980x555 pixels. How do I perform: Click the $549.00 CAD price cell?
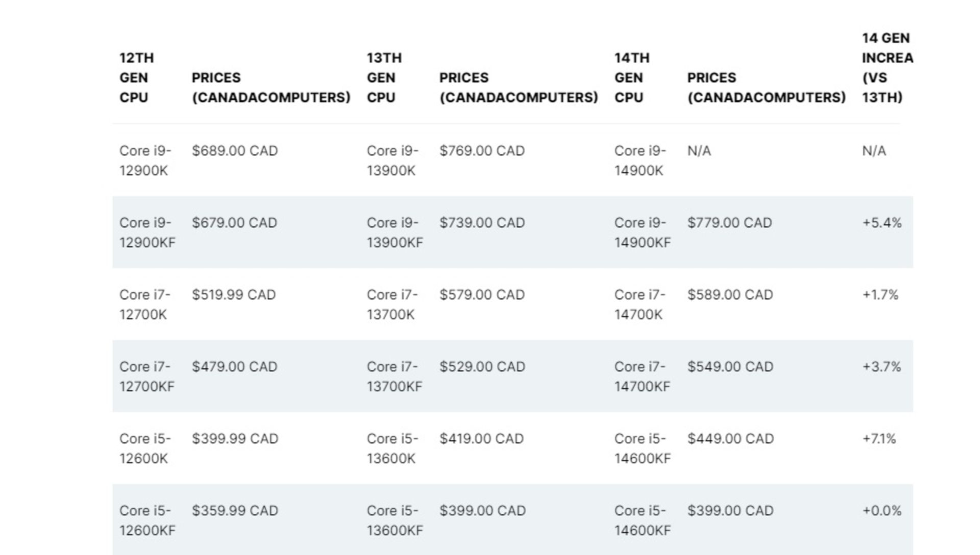(x=730, y=367)
